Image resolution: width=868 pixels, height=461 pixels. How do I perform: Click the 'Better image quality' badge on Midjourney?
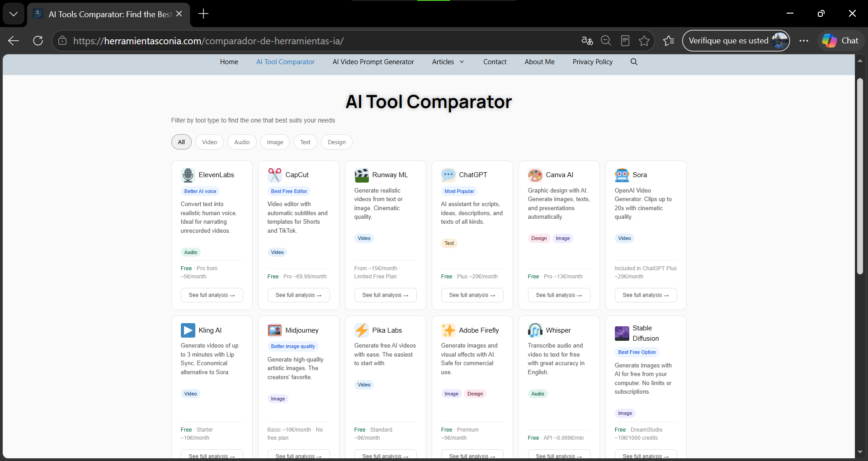(x=293, y=346)
